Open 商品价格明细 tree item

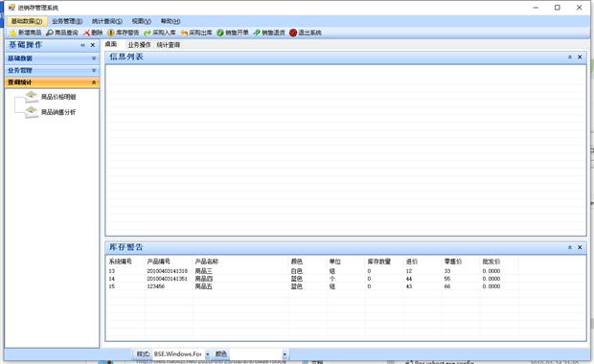58,97
